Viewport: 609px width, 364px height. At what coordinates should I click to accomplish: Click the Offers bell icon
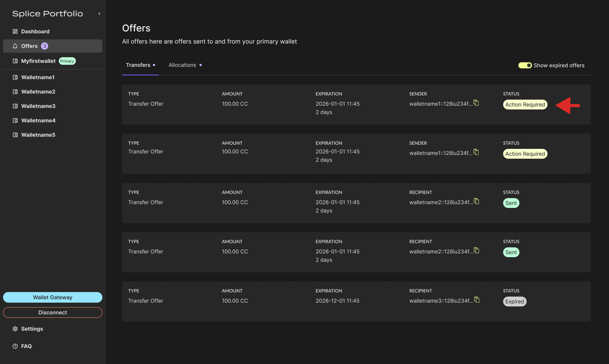click(15, 46)
